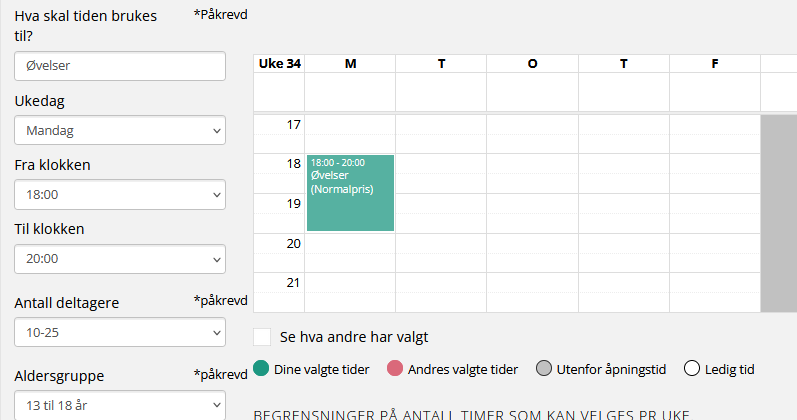The width and height of the screenshot is (797, 420).
Task: Click the green 'Dine valgte tider' legend circle
Action: [x=262, y=369]
